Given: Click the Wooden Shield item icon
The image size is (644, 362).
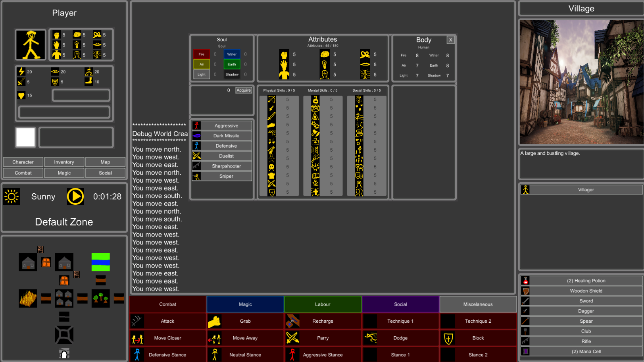Looking at the screenshot, I should point(525,291).
